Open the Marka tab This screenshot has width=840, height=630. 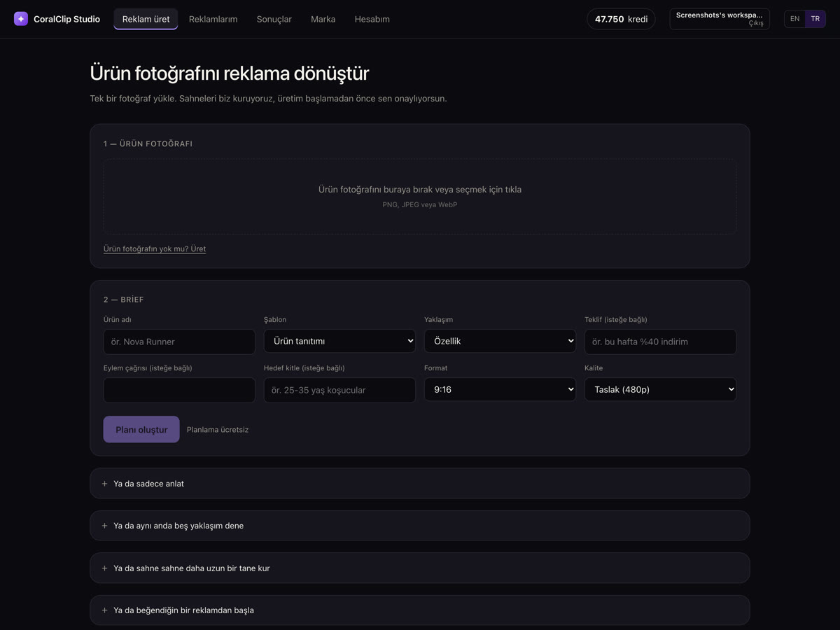point(323,19)
